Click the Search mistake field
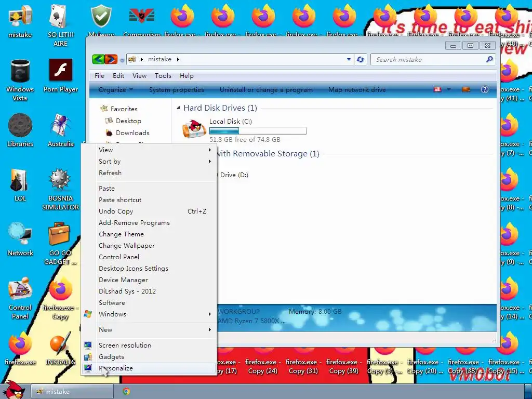 pos(428,59)
